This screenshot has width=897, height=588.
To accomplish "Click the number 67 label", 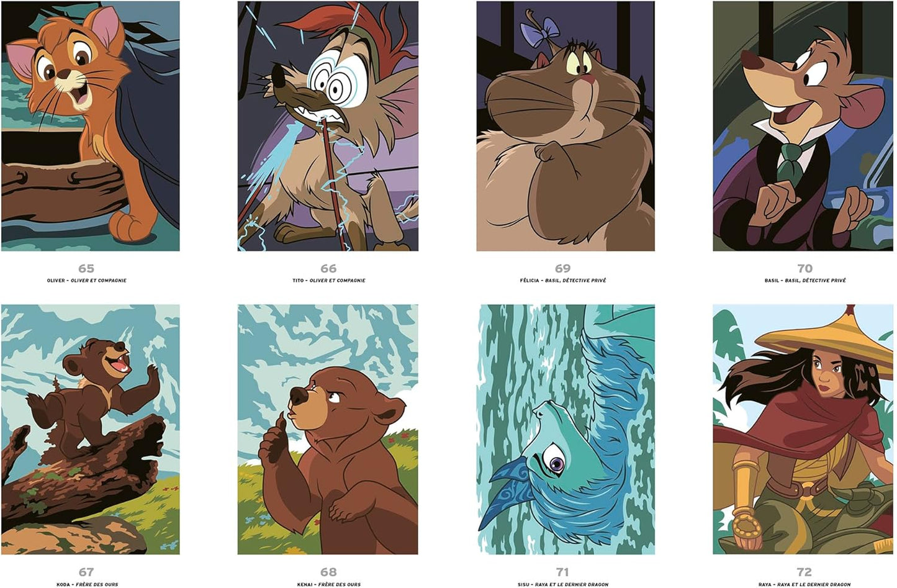I will (86, 572).
